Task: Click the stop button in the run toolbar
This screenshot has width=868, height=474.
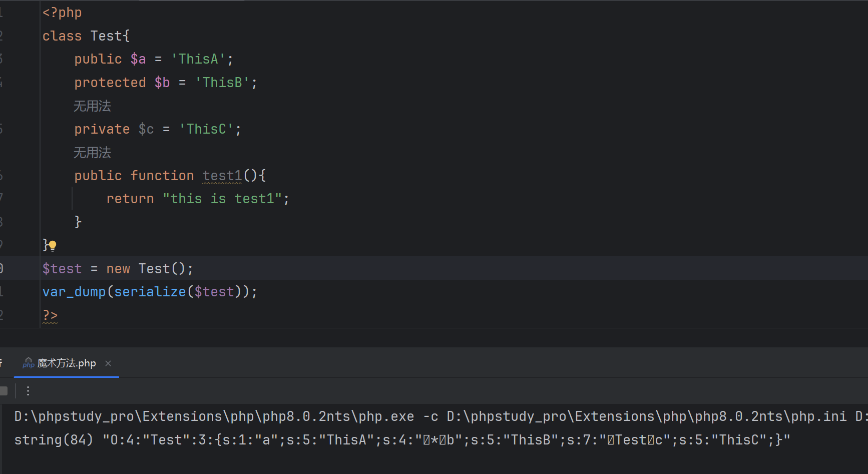Action: pyautogui.click(x=4, y=391)
